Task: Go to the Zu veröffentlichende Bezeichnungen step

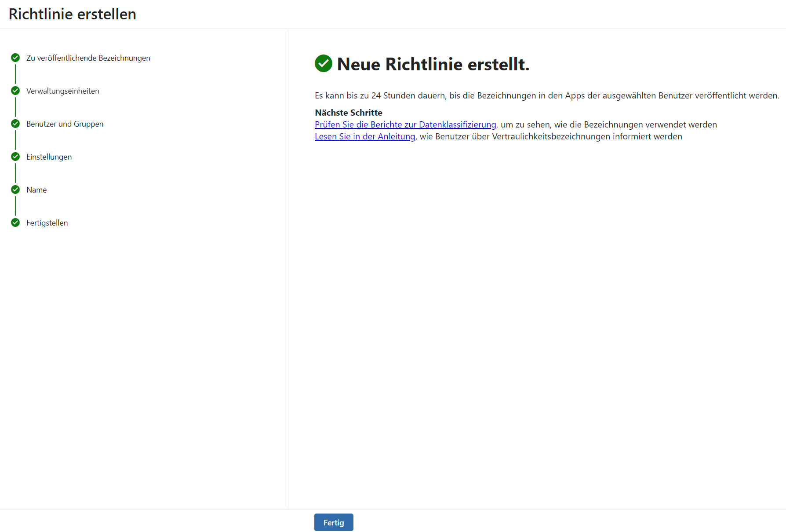Action: (x=88, y=58)
